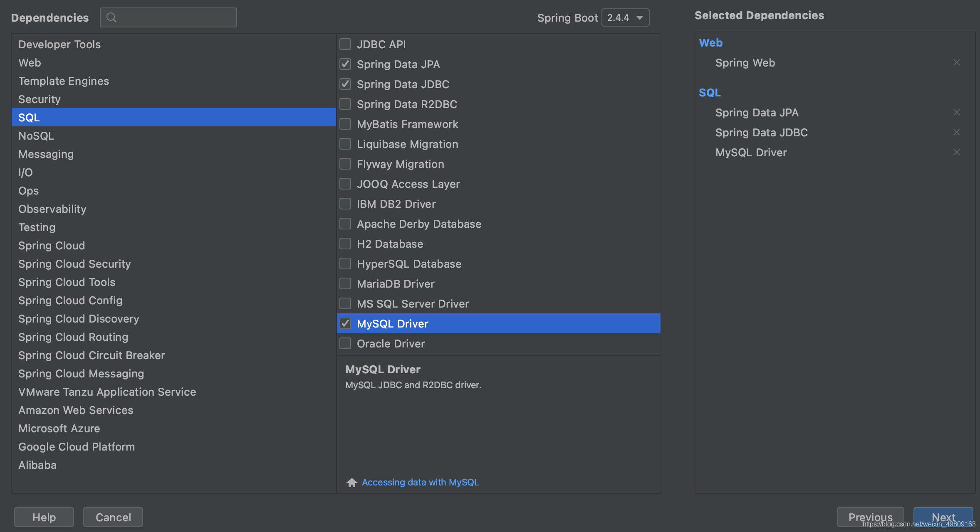The height and width of the screenshot is (532, 980).
Task: Check MS SQL Server Driver
Action: (345, 303)
